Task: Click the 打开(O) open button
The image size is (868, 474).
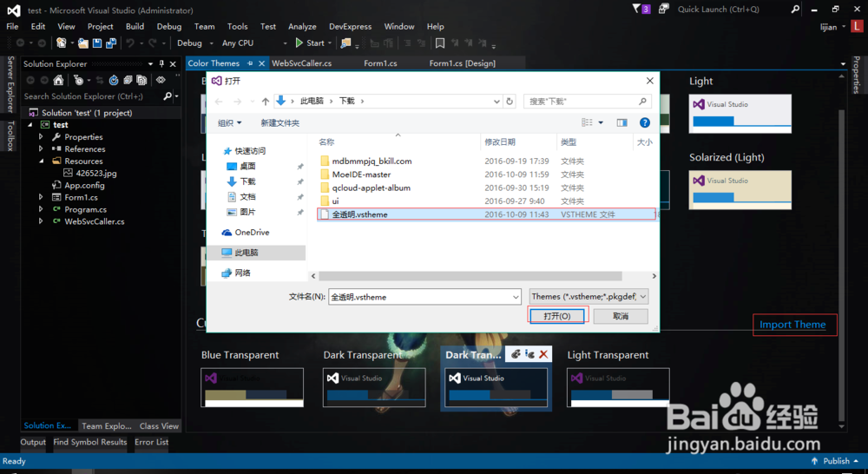Action: [557, 316]
